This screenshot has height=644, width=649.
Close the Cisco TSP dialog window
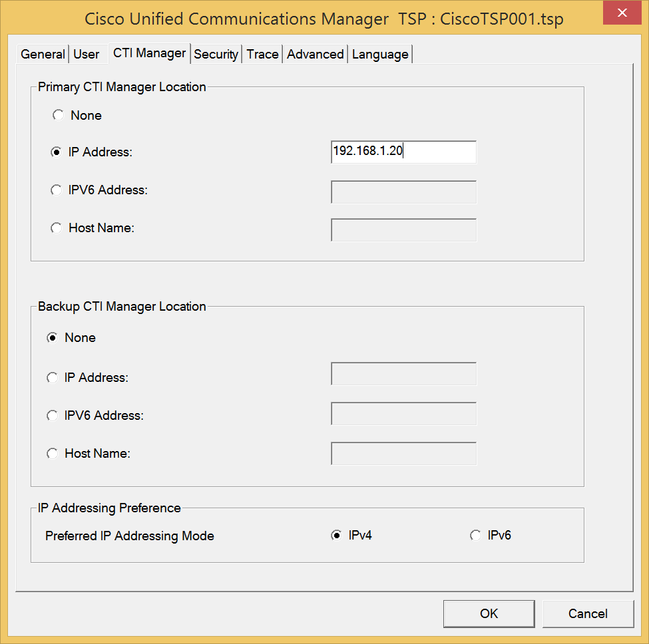click(x=622, y=13)
